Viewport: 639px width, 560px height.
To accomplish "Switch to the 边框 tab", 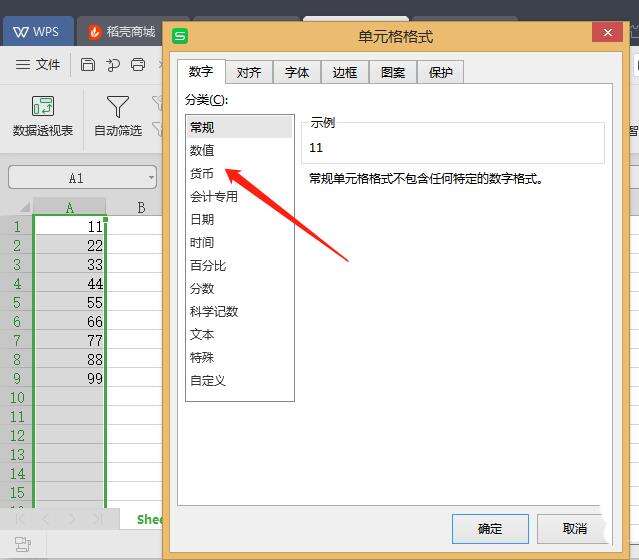I will pyautogui.click(x=345, y=72).
